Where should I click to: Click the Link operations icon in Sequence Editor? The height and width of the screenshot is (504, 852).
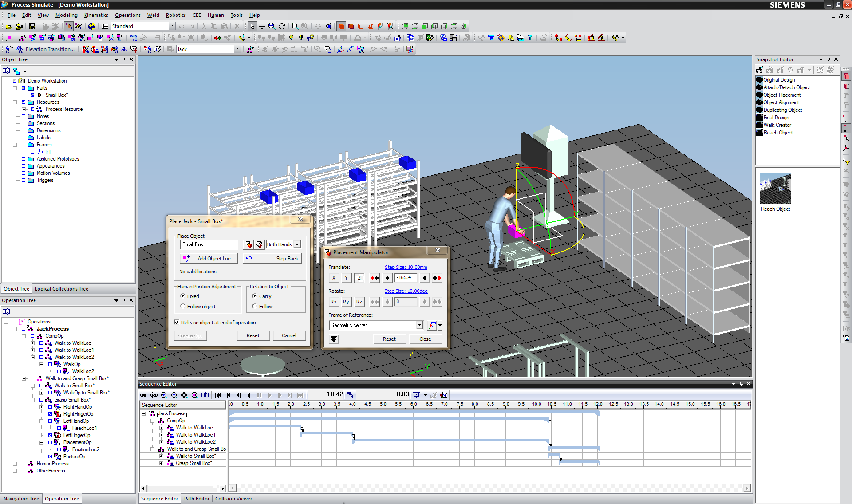(144, 395)
